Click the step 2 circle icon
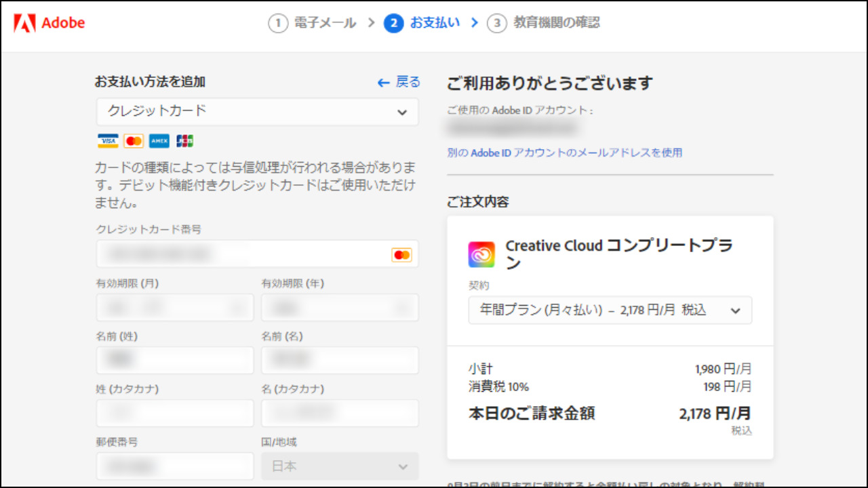The image size is (868, 488). pos(393,24)
